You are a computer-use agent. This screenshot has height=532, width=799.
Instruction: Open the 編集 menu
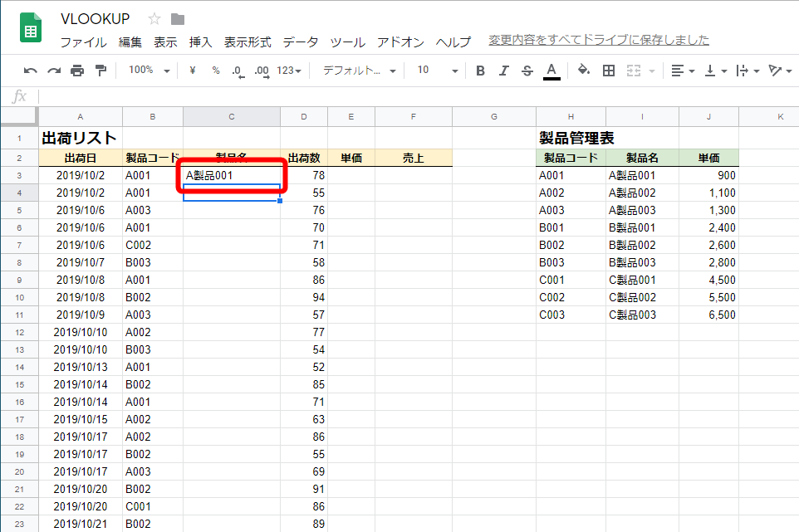pos(130,42)
